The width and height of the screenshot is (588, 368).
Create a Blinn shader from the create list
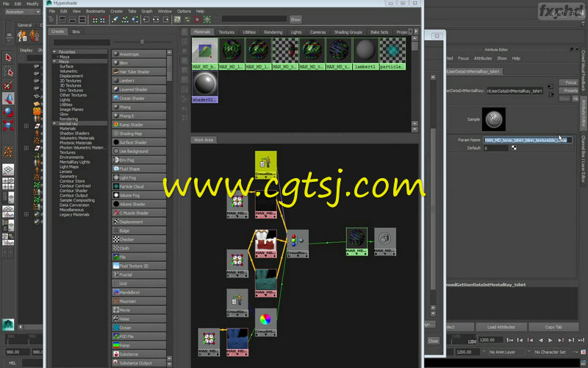(139, 63)
